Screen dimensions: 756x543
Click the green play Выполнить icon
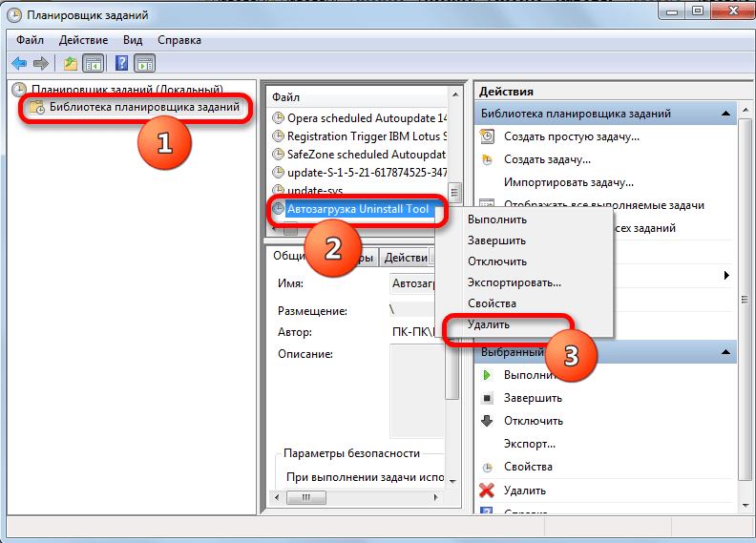coord(487,375)
